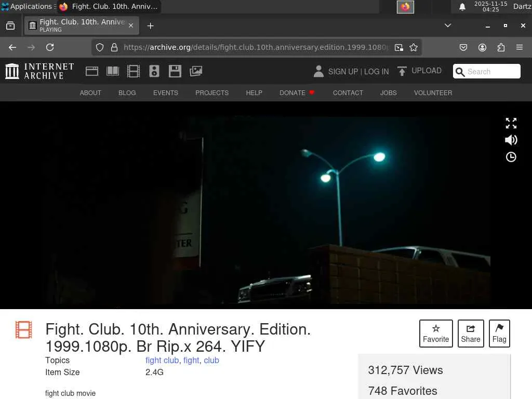
Task: Open the PROJECTS menu item
Action: click(212, 93)
